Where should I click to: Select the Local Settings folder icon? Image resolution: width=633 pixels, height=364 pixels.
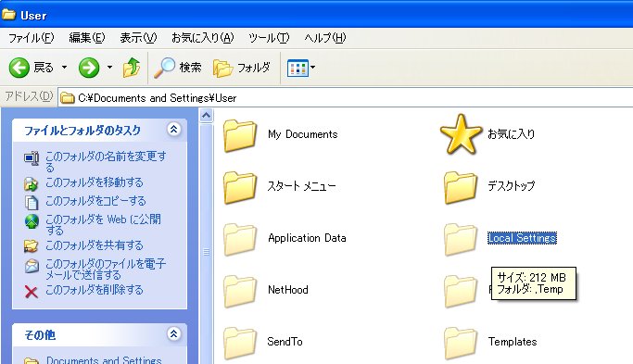coord(461,239)
